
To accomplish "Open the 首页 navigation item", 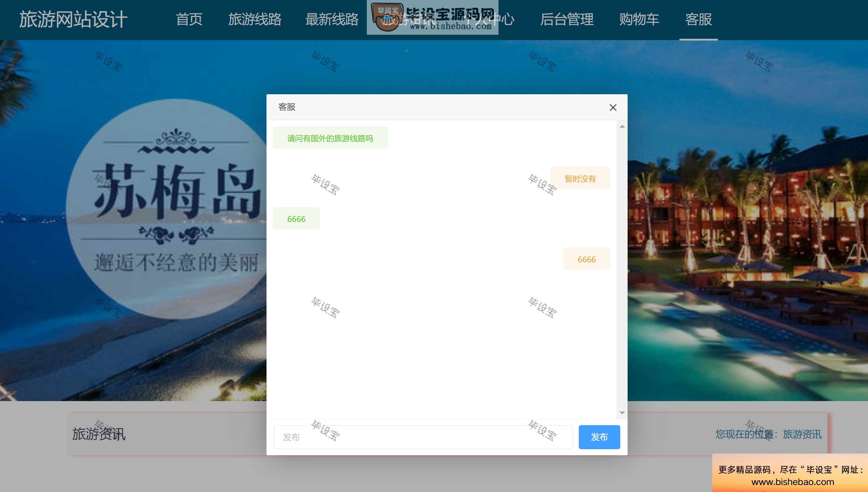I will tap(189, 19).
